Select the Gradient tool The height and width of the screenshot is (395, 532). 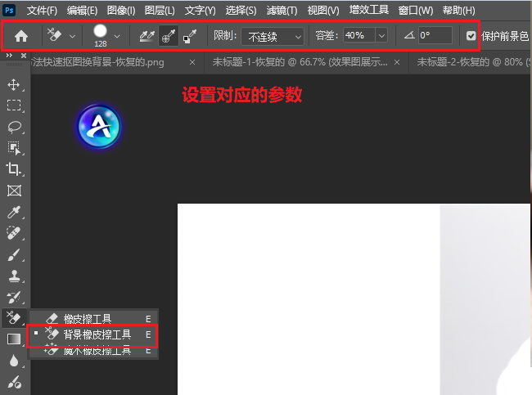(x=14, y=339)
